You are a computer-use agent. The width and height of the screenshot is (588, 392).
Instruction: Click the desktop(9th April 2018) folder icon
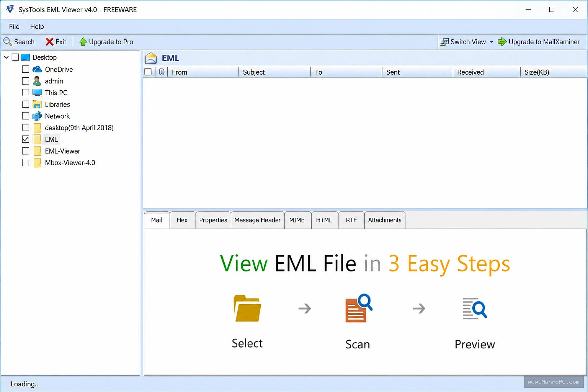37,128
